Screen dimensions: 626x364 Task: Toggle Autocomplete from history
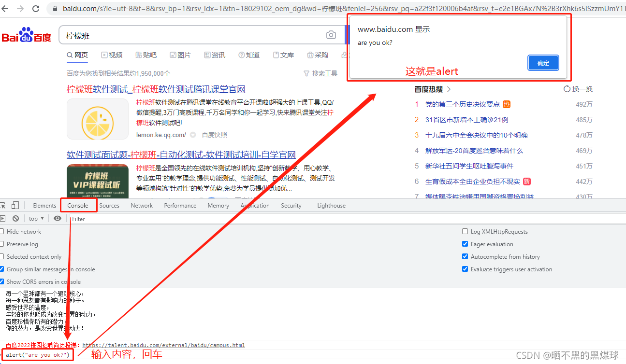(x=465, y=257)
